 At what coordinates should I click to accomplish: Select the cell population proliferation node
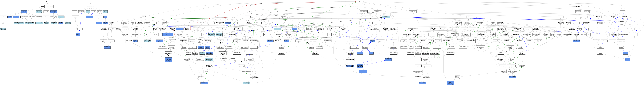228,23
